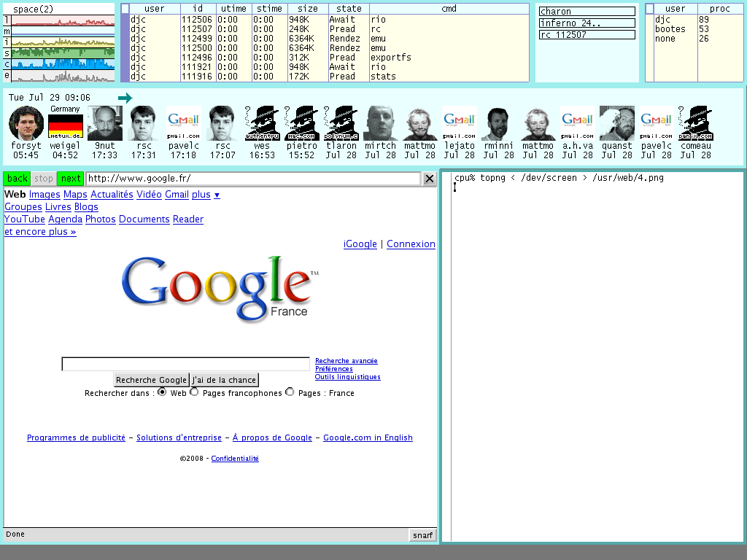The image size is (747, 560).
Task: Open the Vidéo link
Action: [x=149, y=195]
